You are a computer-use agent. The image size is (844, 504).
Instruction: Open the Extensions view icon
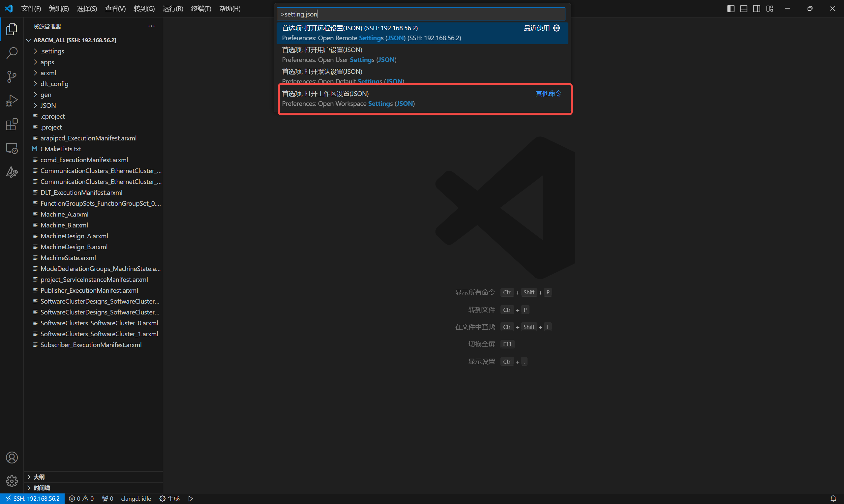tap(12, 124)
